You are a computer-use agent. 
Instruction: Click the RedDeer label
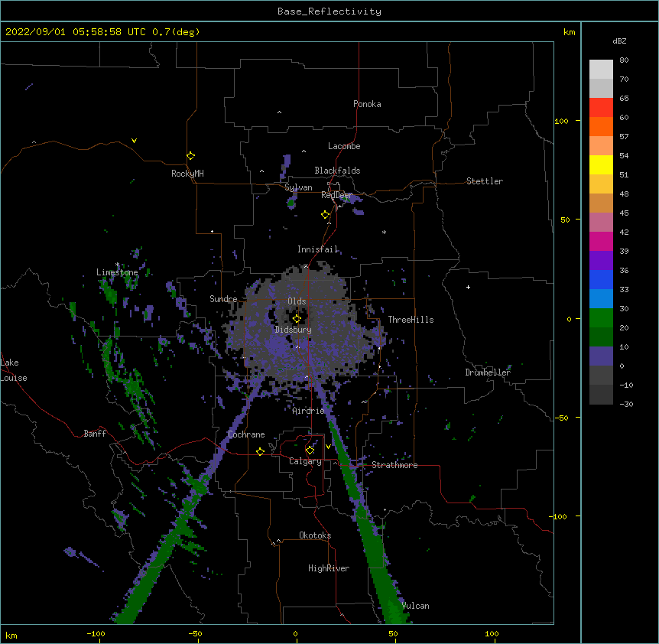(x=336, y=195)
